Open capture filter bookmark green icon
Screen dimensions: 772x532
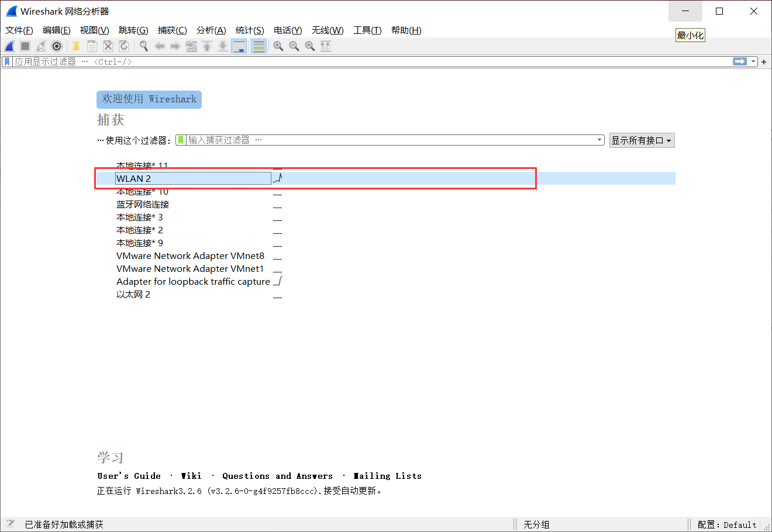click(181, 140)
